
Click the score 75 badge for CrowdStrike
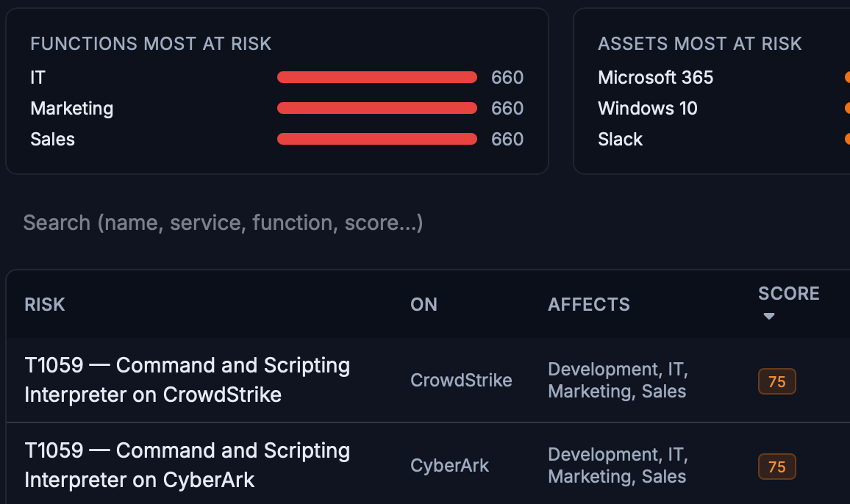(776, 381)
